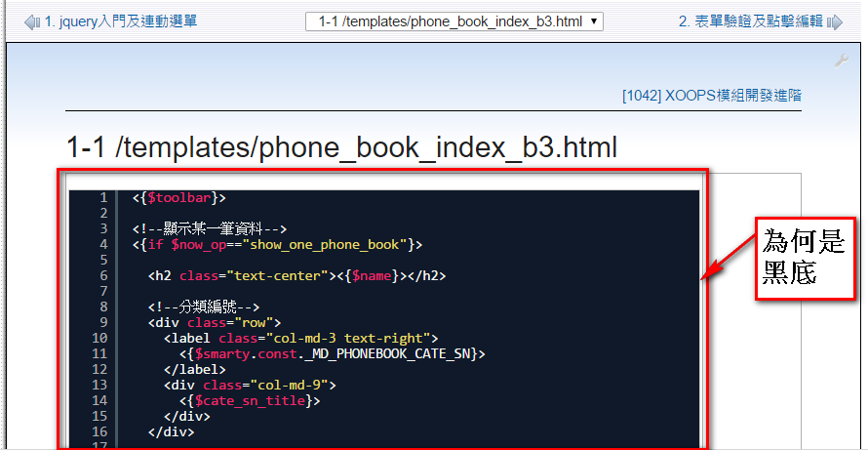
Task: Click the $cate_sn_title variable line
Action: click(250, 400)
